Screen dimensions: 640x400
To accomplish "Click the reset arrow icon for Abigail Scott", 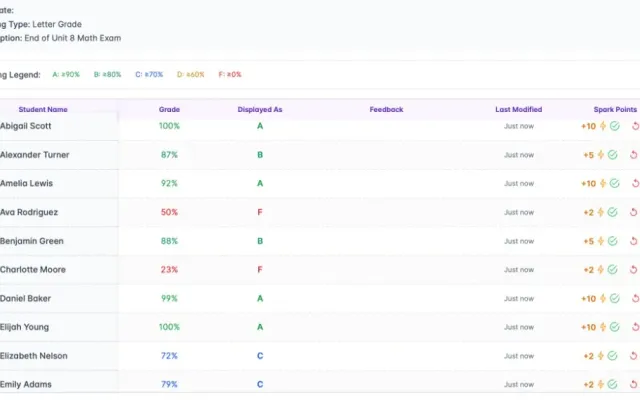I will point(636,126).
